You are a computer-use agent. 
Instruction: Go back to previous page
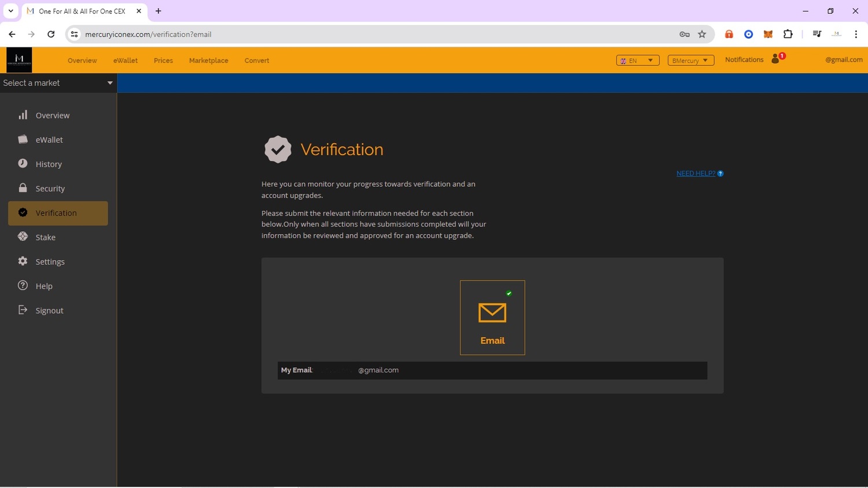pos(12,34)
